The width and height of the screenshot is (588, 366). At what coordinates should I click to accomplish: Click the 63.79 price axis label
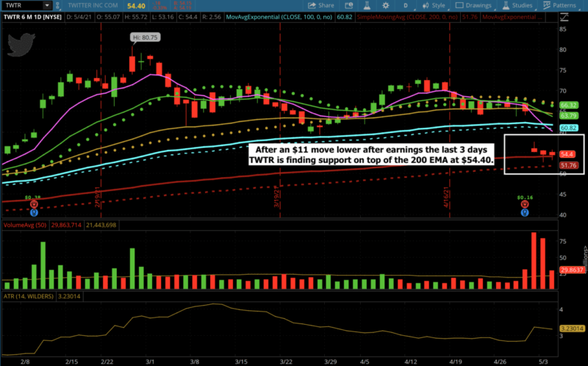click(x=568, y=116)
